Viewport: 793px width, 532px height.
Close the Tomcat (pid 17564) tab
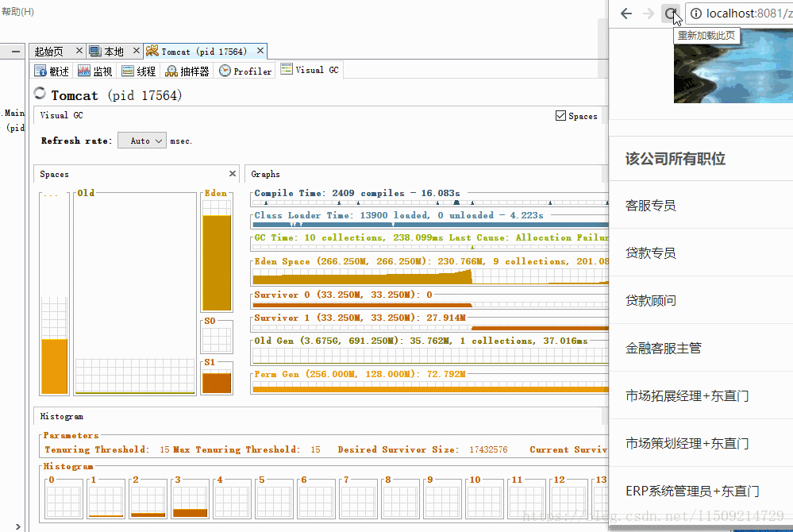(x=260, y=51)
